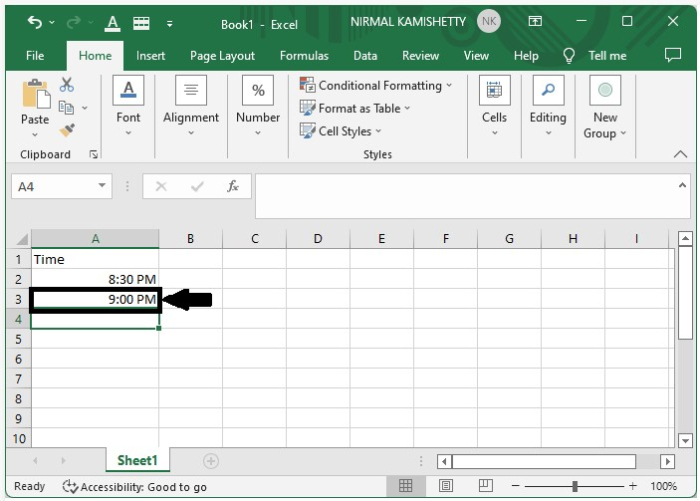Open the Editing search icon group
The width and height of the screenshot is (700, 501).
coord(547,105)
